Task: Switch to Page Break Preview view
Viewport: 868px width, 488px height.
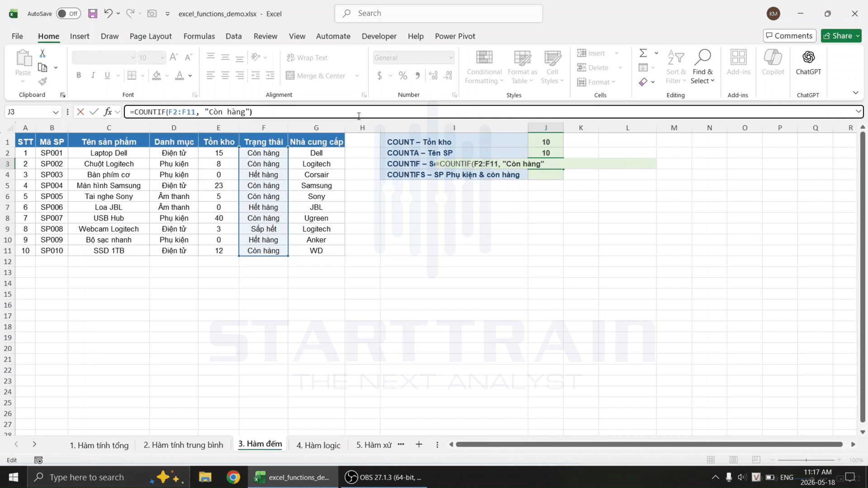Action: pos(756,460)
